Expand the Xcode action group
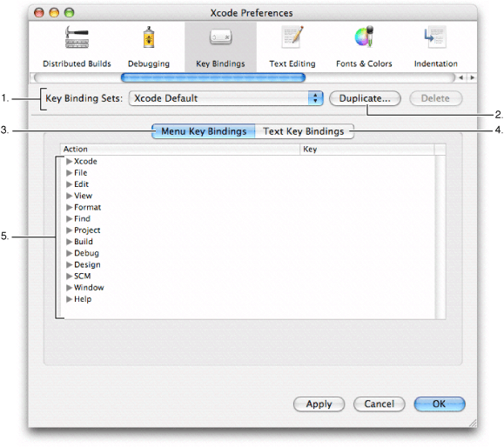504x447 pixels. (69, 161)
